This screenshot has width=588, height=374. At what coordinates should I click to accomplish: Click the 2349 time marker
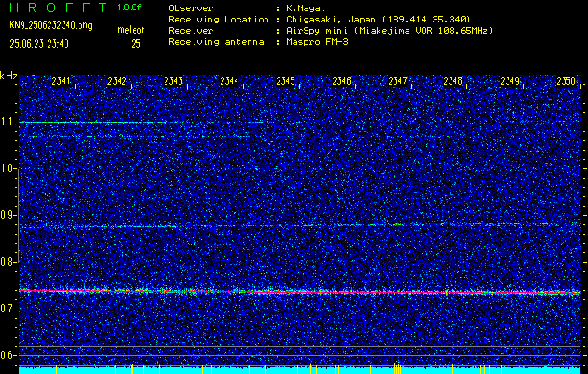pos(510,81)
